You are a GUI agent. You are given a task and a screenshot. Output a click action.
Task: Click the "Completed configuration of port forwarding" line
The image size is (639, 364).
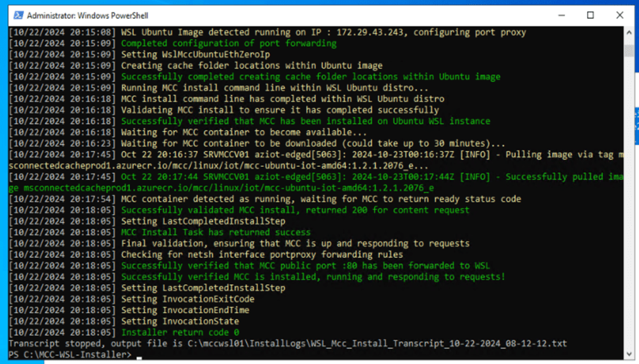tap(229, 43)
